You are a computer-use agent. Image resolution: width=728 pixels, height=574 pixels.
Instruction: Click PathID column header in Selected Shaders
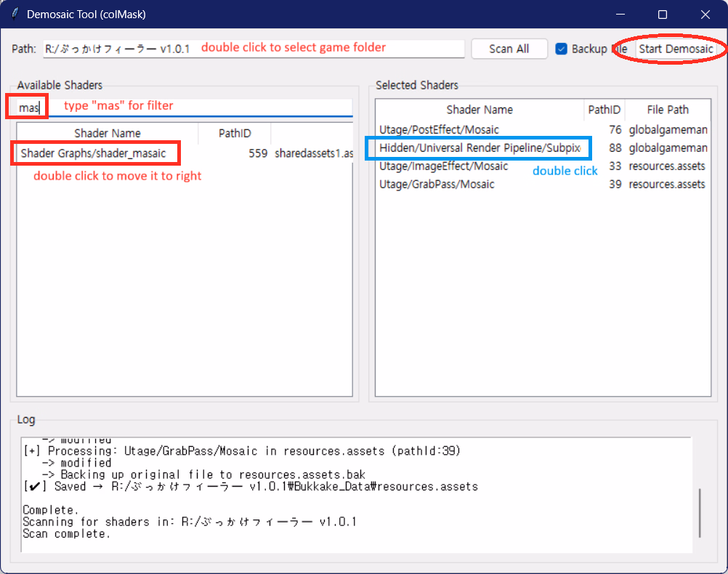[604, 110]
